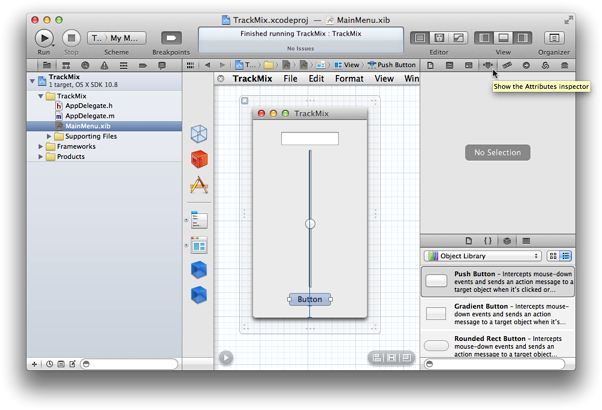Switch to the Assistant editor

coord(439,38)
